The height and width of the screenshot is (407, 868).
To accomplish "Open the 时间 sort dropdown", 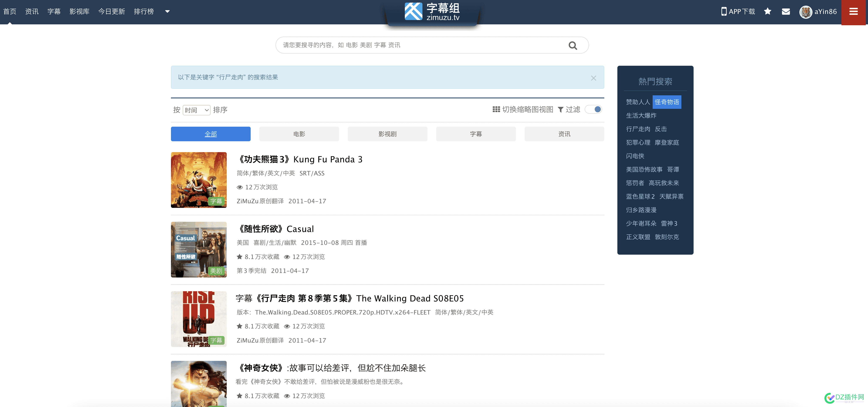I will pos(196,110).
